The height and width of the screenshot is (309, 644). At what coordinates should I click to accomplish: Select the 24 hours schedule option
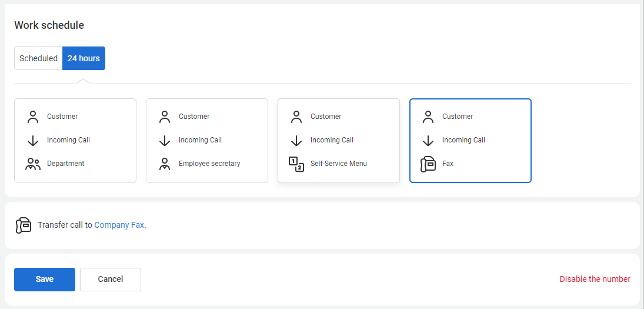(84, 58)
